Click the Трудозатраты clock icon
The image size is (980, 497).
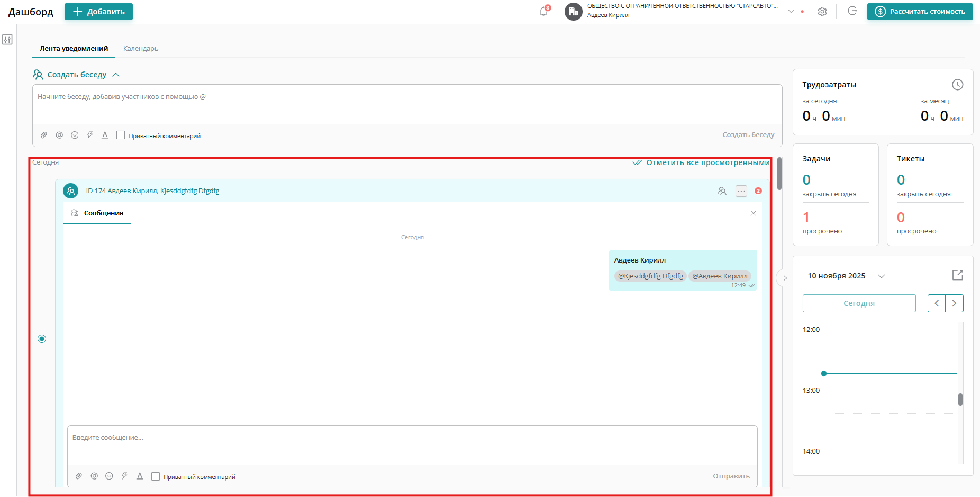click(x=957, y=85)
